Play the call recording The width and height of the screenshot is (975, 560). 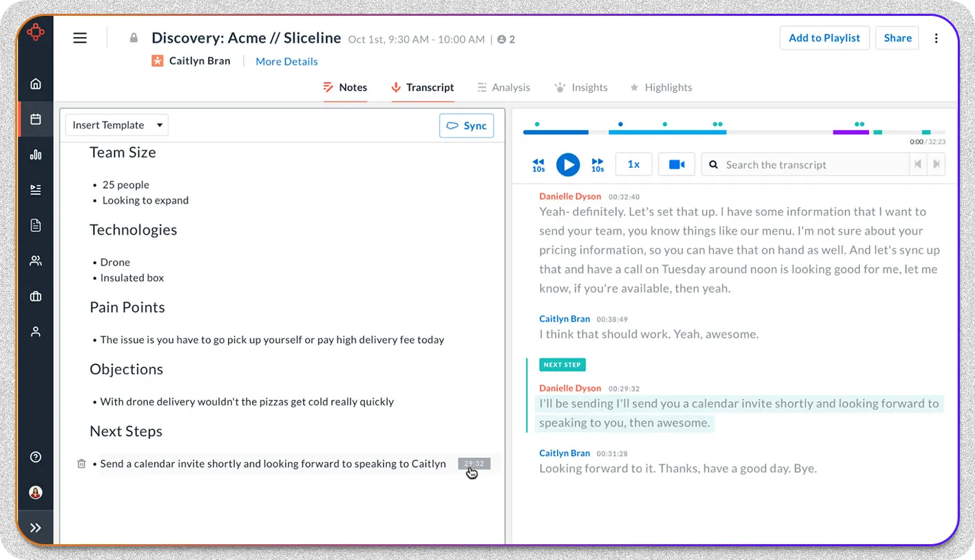click(568, 164)
